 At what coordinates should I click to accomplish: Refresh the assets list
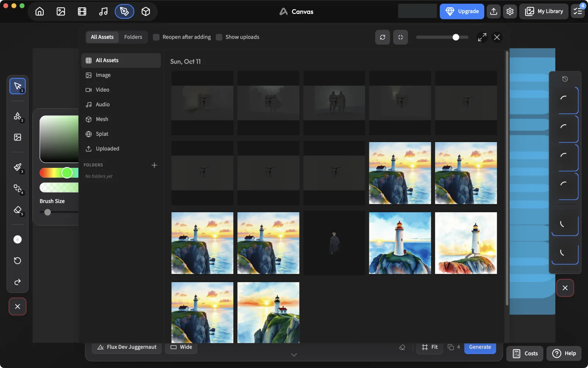point(383,37)
